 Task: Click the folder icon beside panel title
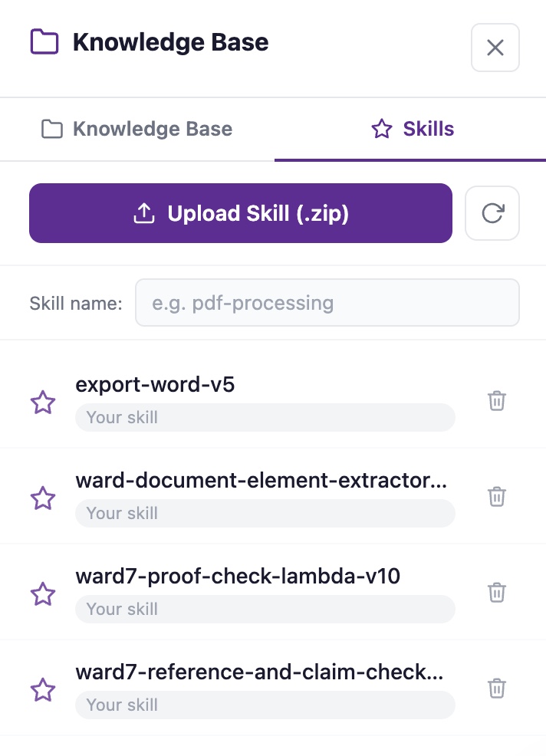pos(44,42)
